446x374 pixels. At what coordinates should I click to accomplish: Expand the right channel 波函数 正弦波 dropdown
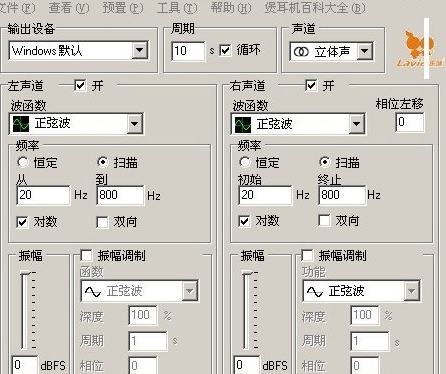point(356,124)
